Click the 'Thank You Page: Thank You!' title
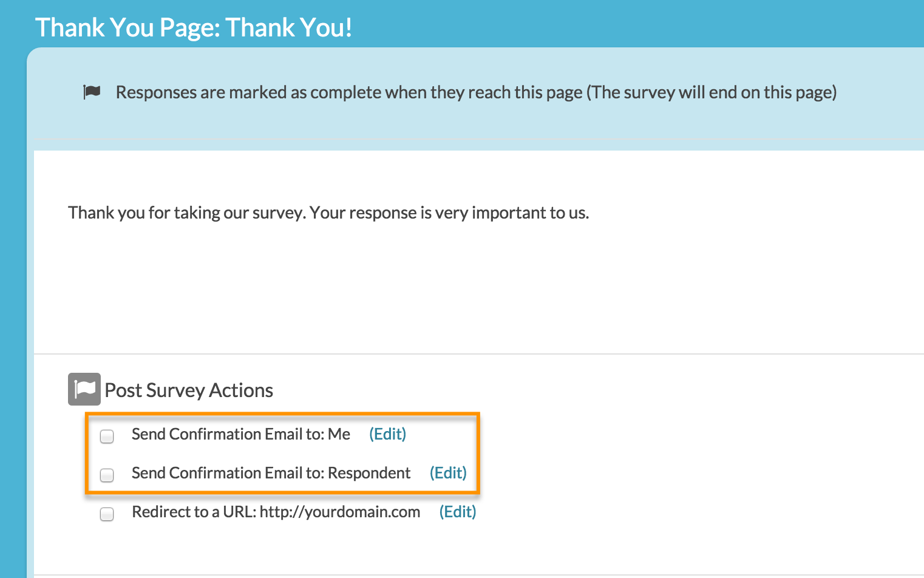The width and height of the screenshot is (924, 578). [193, 28]
